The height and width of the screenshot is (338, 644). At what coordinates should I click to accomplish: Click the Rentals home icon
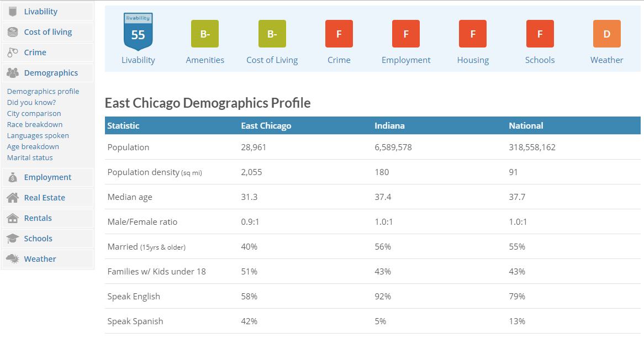point(13,218)
